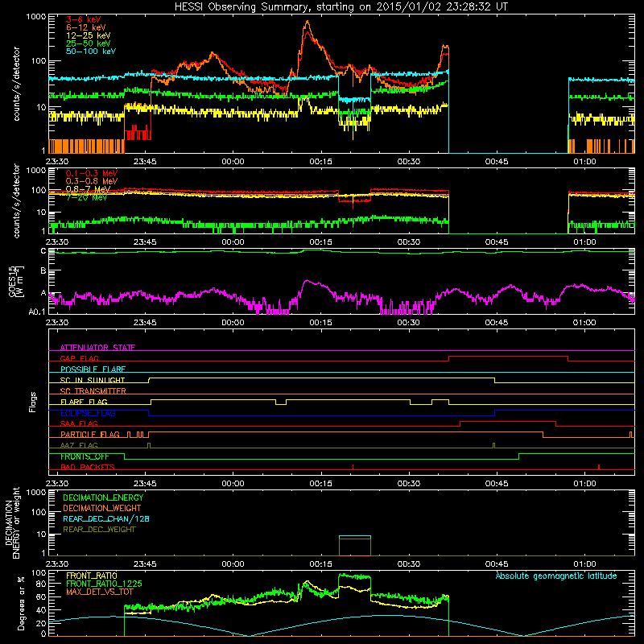This screenshot has height=644, width=644.
Task: Select the SAA_FLAG label
Action: (x=79, y=424)
